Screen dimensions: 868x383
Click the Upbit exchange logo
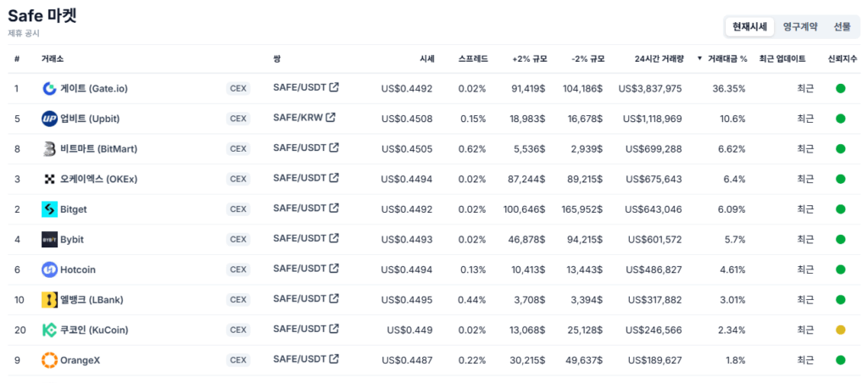click(49, 119)
